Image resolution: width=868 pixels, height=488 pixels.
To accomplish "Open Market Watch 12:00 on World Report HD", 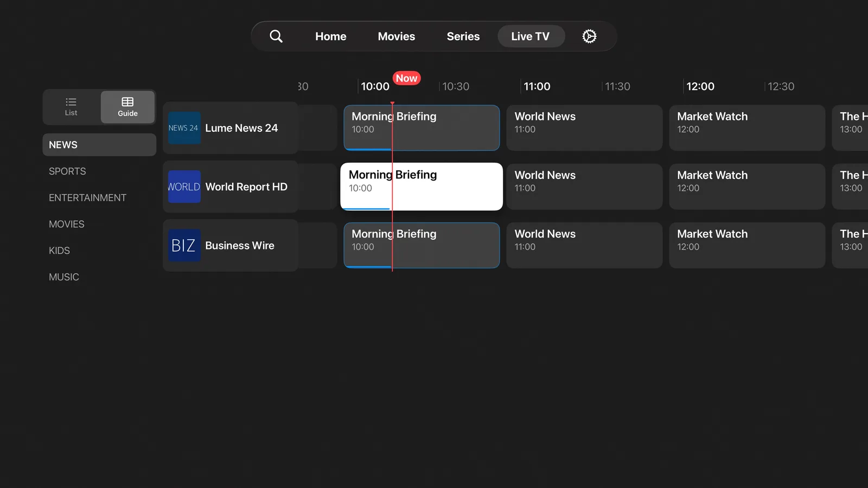I will 747,187.
